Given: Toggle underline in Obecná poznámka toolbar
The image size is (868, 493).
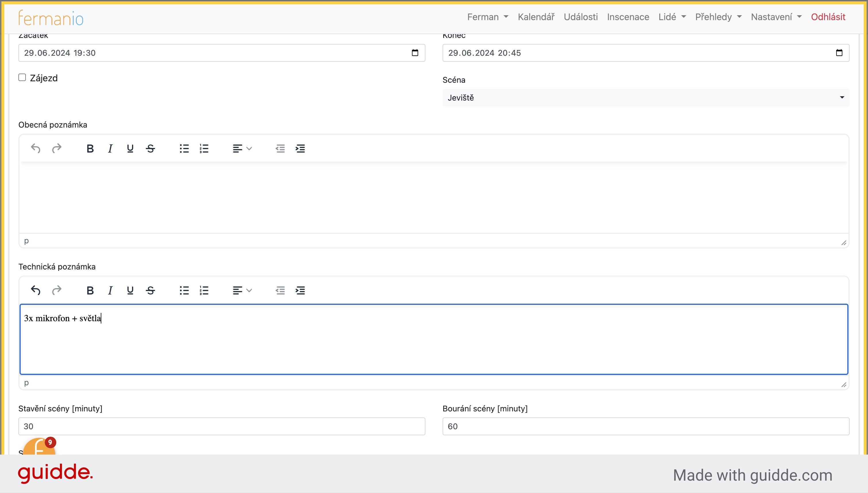Looking at the screenshot, I should (x=130, y=148).
